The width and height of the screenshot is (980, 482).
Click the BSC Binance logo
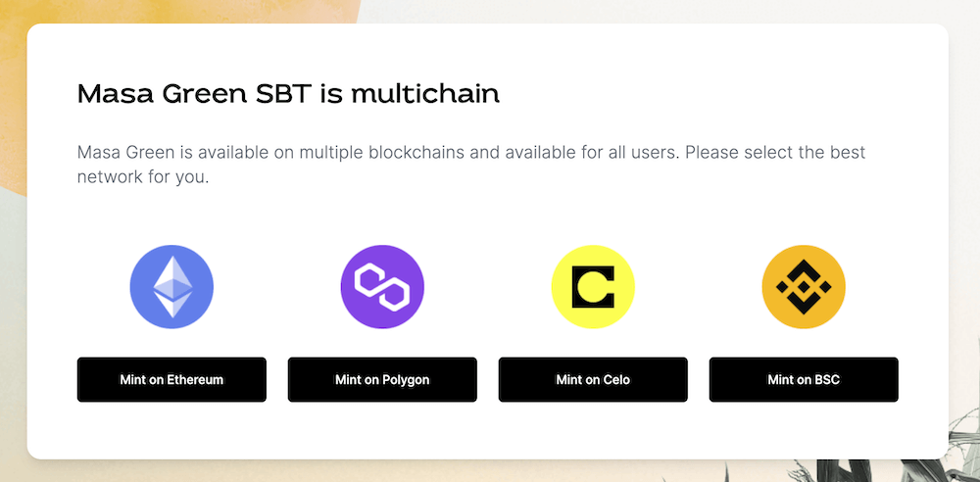tap(804, 286)
